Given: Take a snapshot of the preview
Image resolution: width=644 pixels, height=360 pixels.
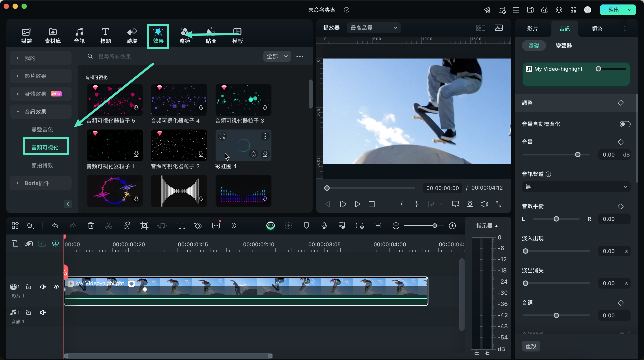Looking at the screenshot, I should (x=470, y=204).
